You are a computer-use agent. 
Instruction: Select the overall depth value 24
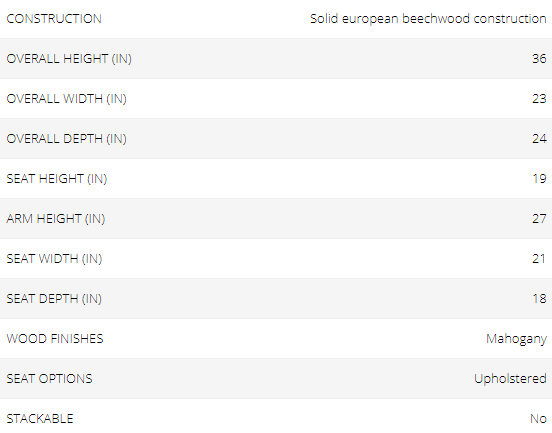pos(539,139)
